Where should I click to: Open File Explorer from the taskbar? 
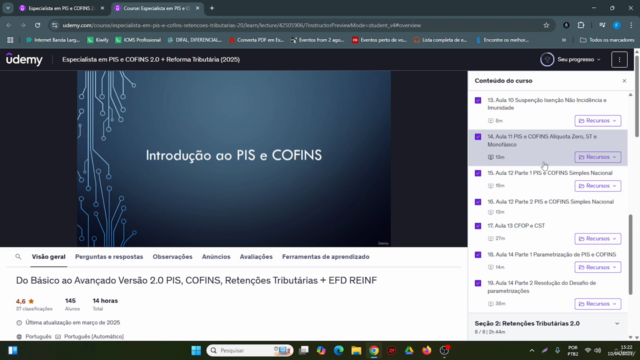pyautogui.click(x=356, y=351)
